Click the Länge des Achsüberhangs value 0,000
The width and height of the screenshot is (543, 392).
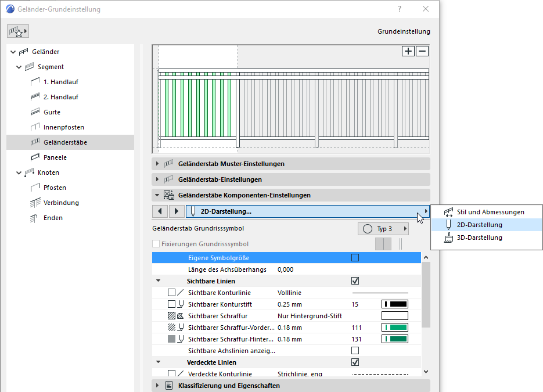click(285, 269)
